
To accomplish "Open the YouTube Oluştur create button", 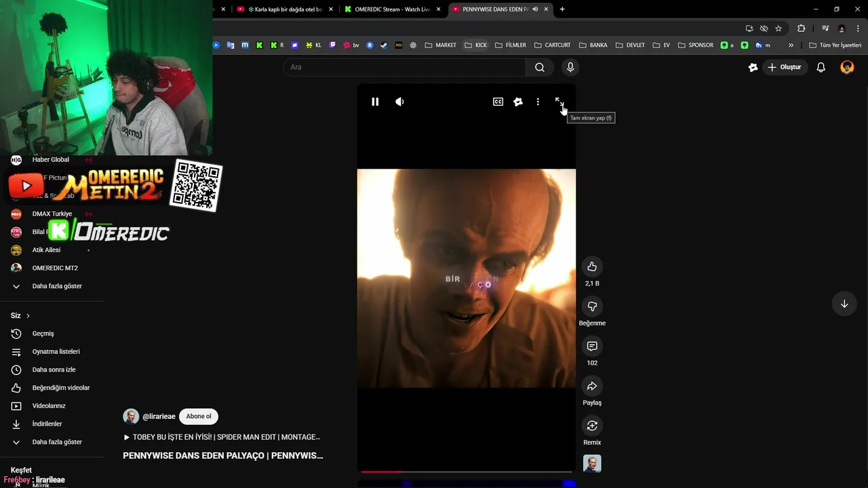I will 785,67.
